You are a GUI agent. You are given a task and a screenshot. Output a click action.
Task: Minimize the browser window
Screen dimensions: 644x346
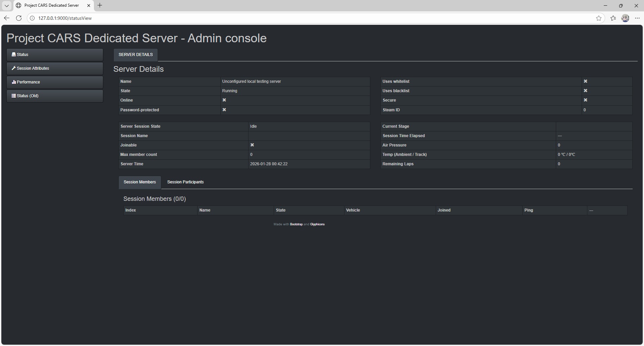point(605,5)
